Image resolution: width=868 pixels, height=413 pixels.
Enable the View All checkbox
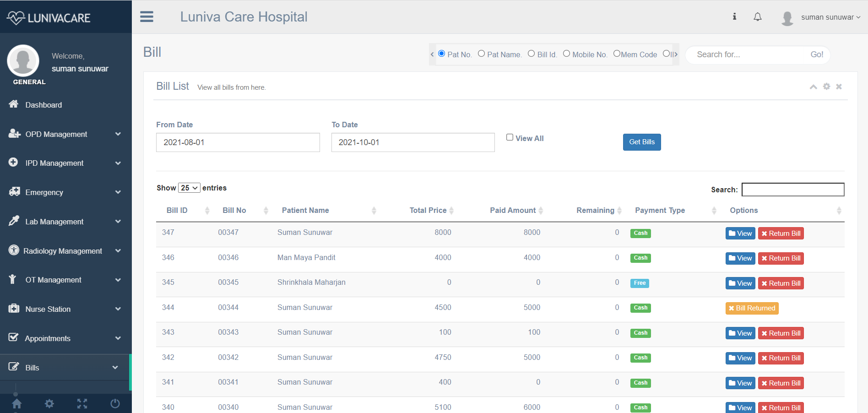click(x=509, y=137)
